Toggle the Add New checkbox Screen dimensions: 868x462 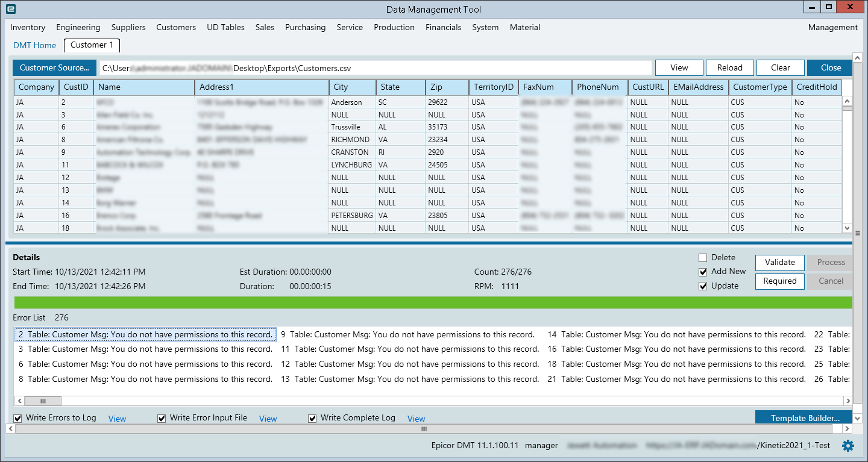[x=703, y=272]
